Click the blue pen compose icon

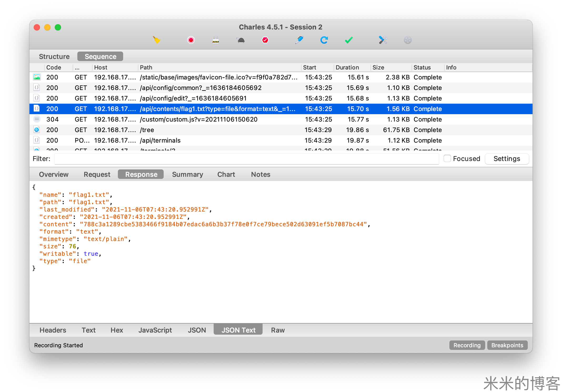click(299, 40)
